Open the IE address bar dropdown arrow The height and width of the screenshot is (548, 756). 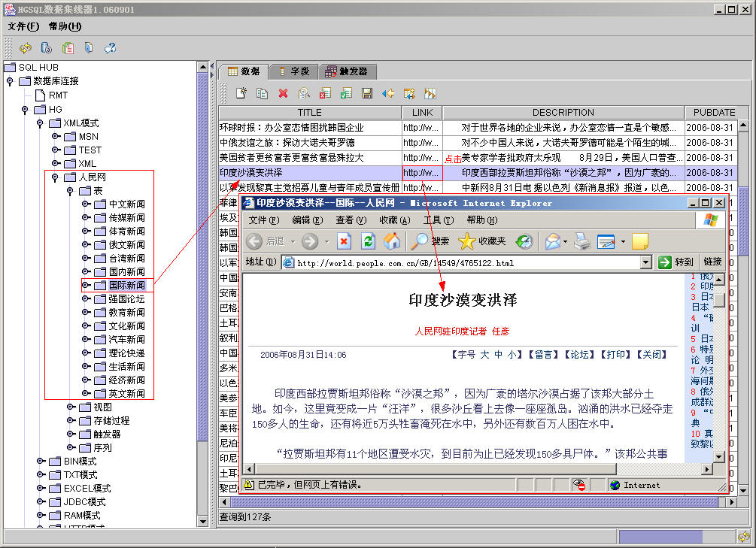pos(646,262)
